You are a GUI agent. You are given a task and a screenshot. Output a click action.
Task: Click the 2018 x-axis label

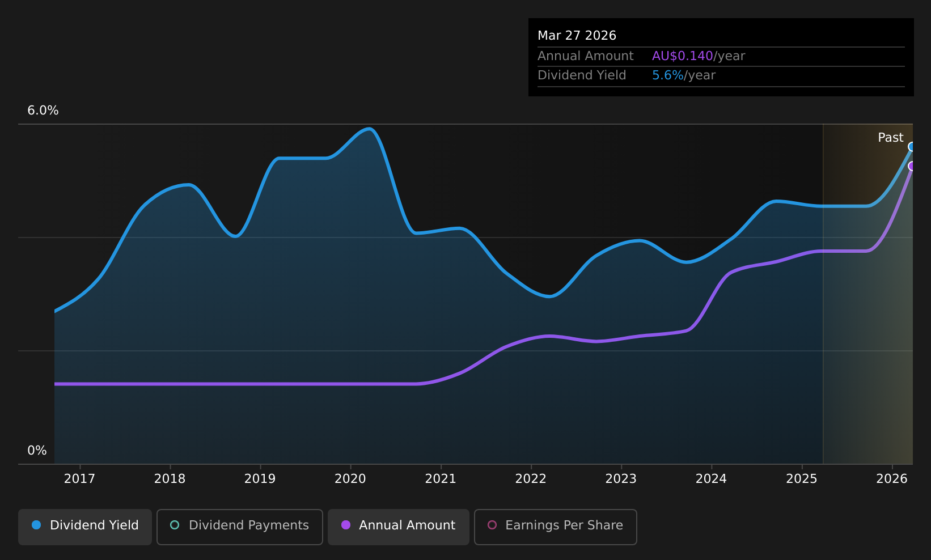pos(170,479)
